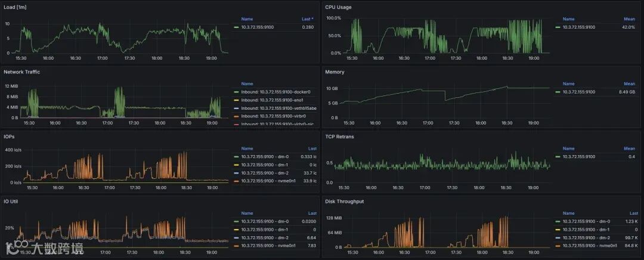Viewport: 644px width, 260px height.
Task: Click the 42.0% mean value in CPU Usage
Action: (x=629, y=27)
